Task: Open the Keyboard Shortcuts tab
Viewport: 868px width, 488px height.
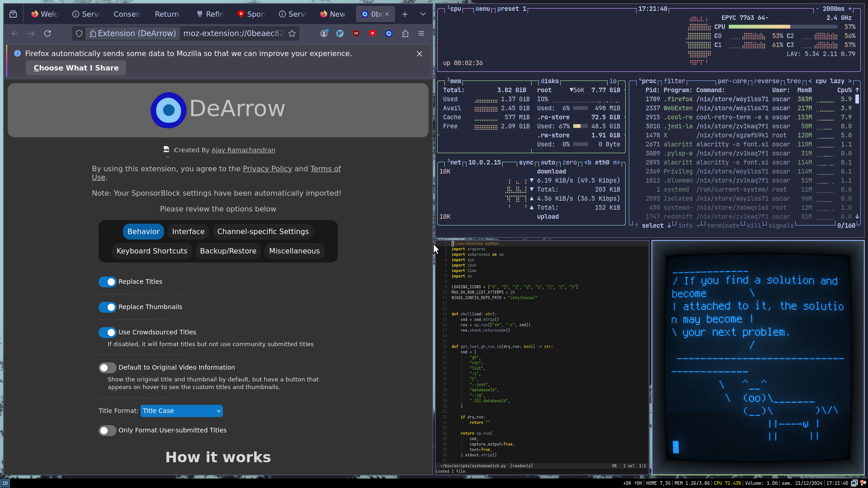Action: pyautogui.click(x=152, y=251)
